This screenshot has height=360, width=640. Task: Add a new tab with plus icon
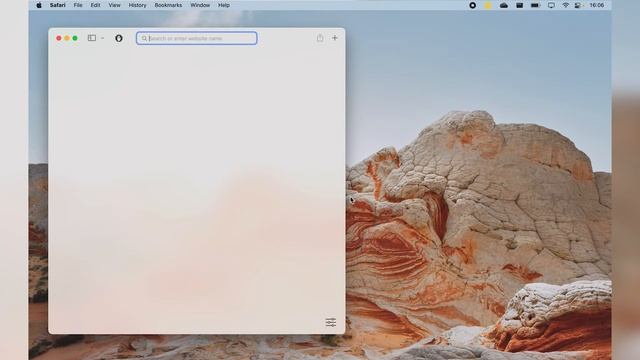[x=335, y=38]
